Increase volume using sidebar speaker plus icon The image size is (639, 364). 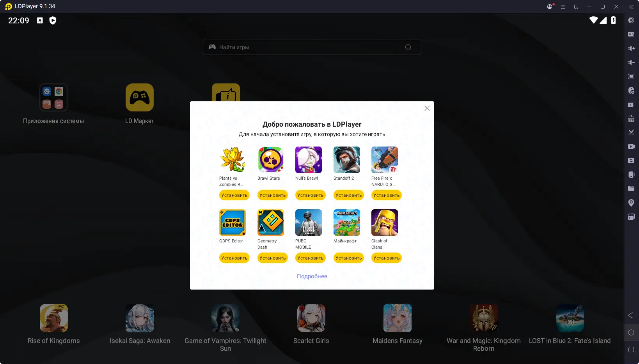click(x=631, y=48)
